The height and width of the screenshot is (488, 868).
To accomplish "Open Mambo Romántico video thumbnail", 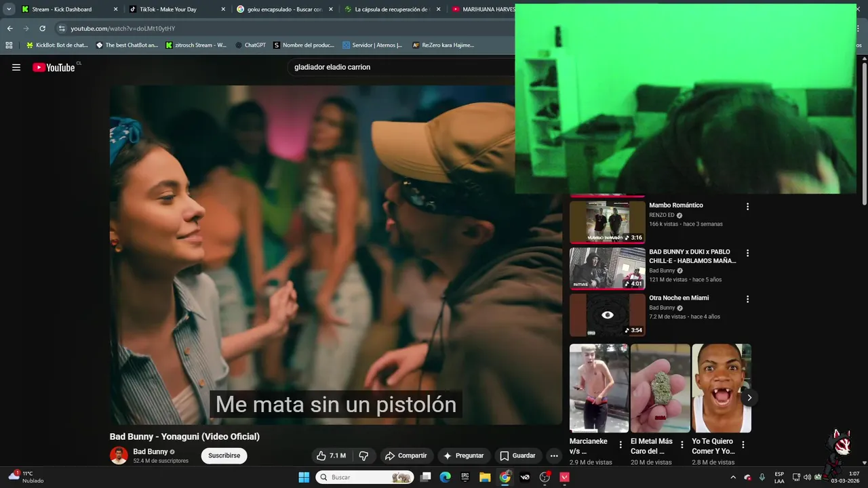I will click(x=607, y=222).
